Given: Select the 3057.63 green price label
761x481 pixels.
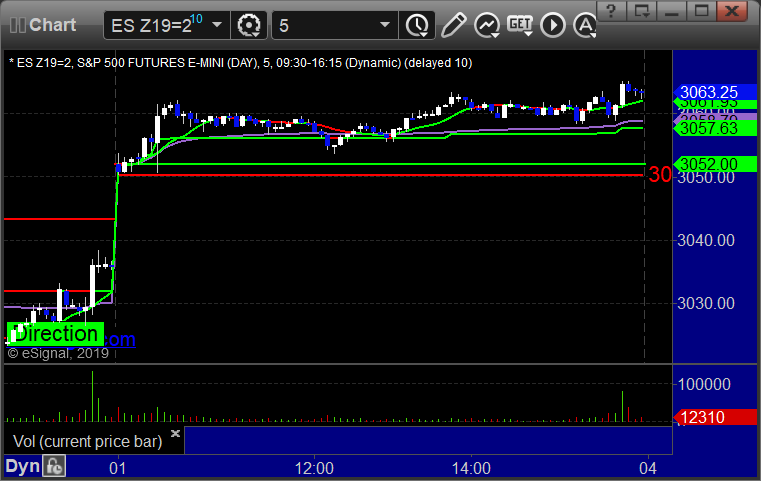Looking at the screenshot, I should point(713,128).
